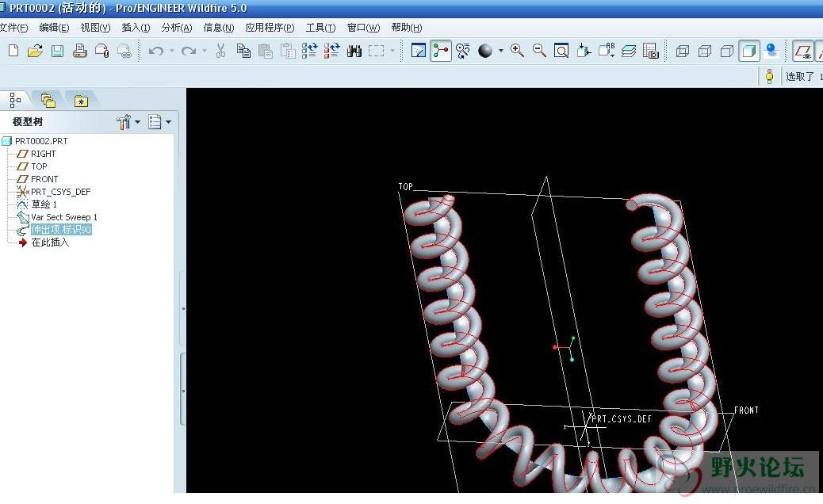823x504 pixels.
Task: Repaint the screen with the Redraw icon
Action: [x=419, y=51]
